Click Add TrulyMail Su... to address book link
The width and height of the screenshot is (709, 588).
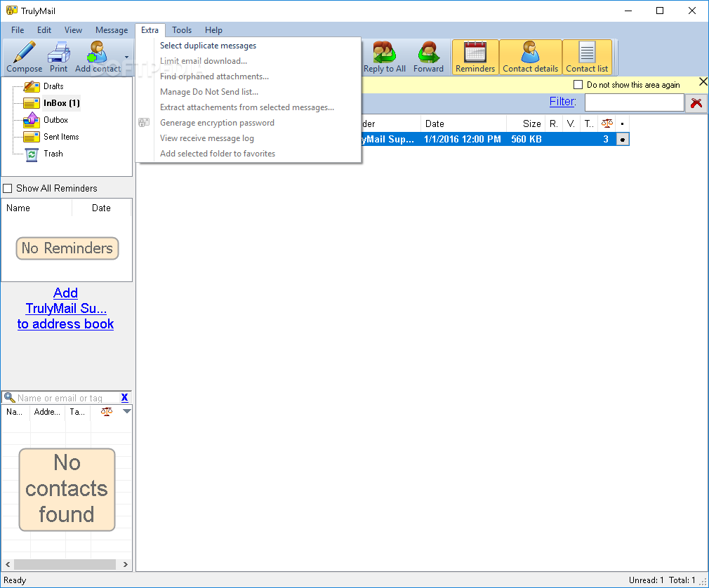click(65, 308)
